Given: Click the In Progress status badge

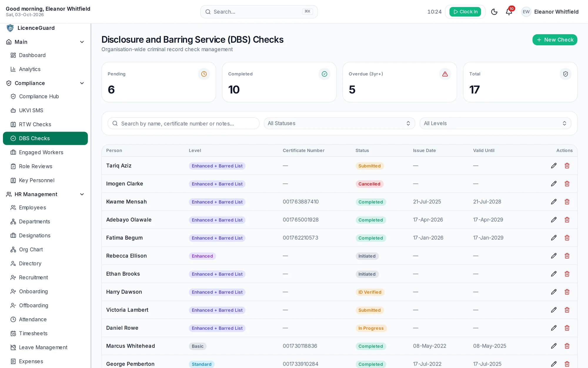Looking at the screenshot, I should (371, 328).
